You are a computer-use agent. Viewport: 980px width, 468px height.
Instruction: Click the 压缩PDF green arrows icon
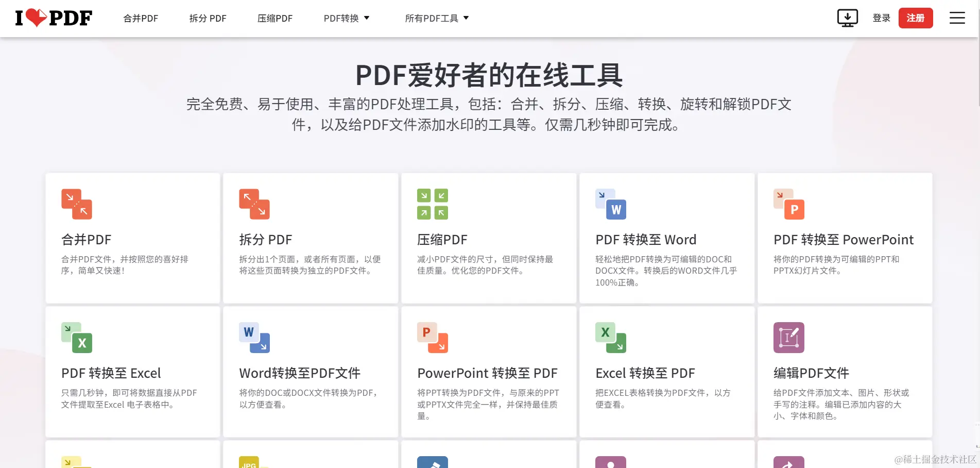pos(433,204)
